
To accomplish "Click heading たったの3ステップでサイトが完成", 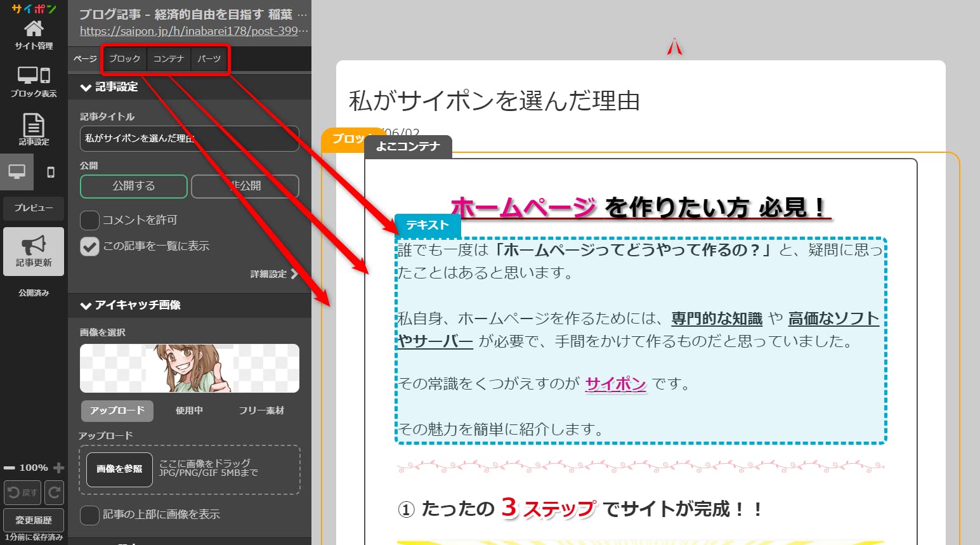I will pyautogui.click(x=580, y=508).
